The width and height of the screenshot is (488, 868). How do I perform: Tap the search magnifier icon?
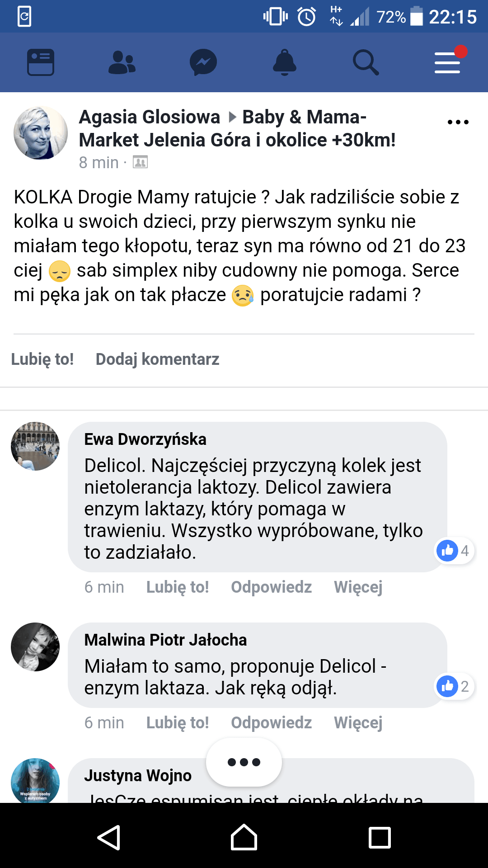(x=366, y=62)
